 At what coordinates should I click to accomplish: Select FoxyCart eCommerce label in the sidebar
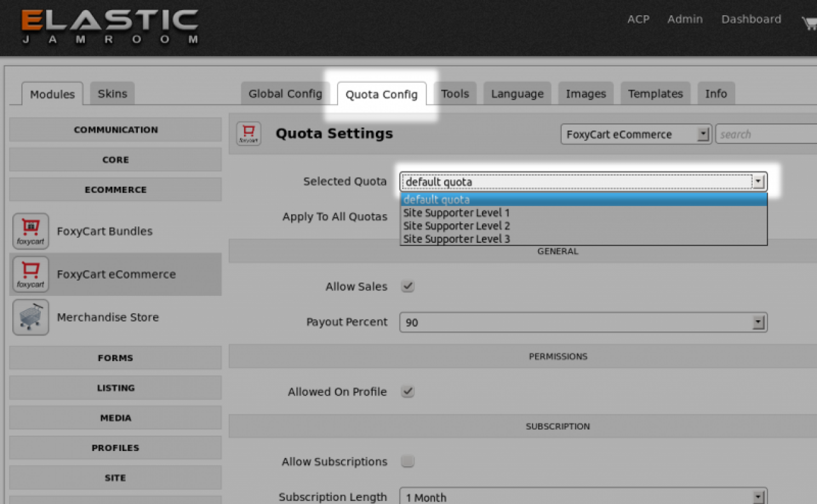(116, 274)
